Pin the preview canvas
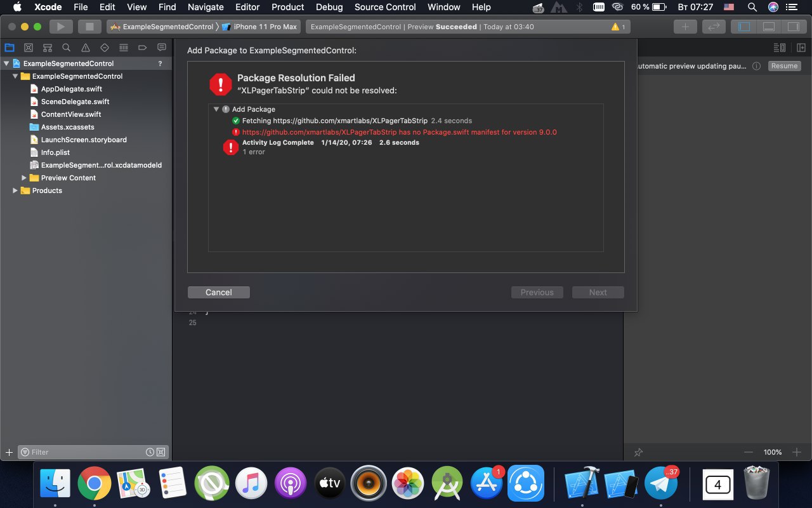The image size is (812, 508). pos(639,452)
